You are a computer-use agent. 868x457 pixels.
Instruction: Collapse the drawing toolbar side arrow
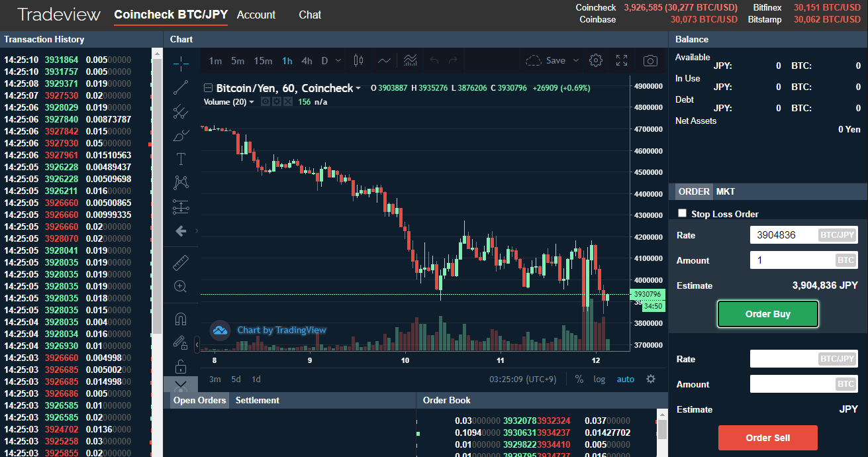(197, 344)
